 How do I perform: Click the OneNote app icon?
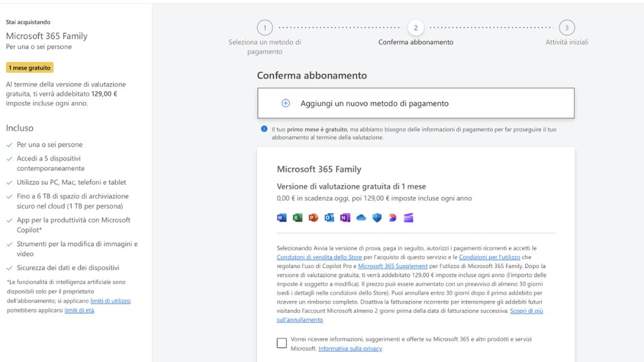(345, 218)
